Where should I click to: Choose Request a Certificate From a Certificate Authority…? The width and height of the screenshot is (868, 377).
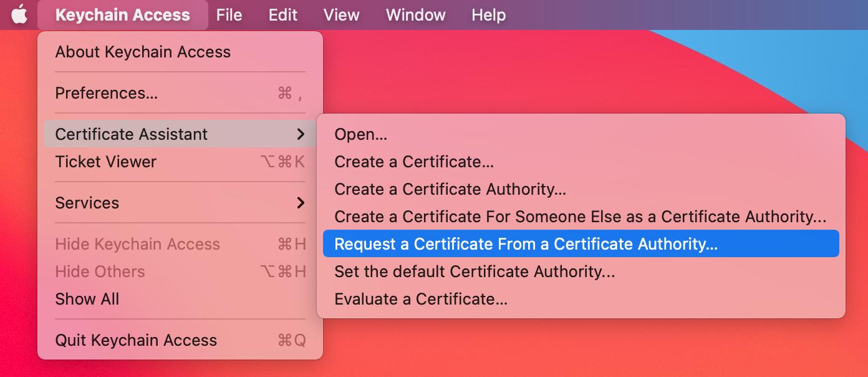[581, 244]
